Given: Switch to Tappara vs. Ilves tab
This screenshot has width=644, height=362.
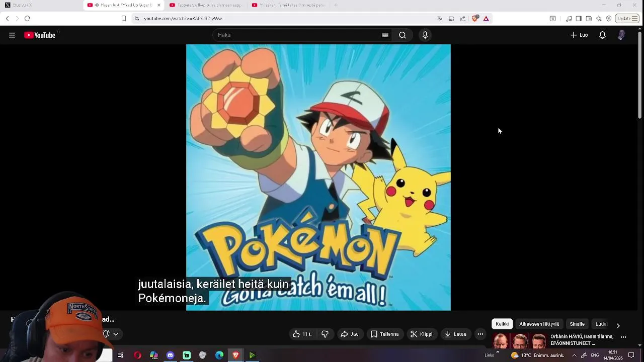Looking at the screenshot, I should 206,5.
